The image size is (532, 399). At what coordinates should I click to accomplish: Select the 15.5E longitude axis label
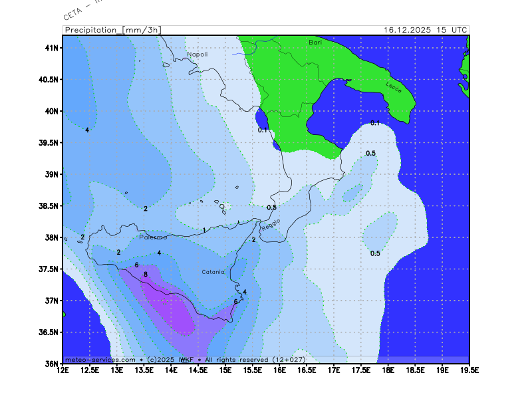tap(252, 370)
